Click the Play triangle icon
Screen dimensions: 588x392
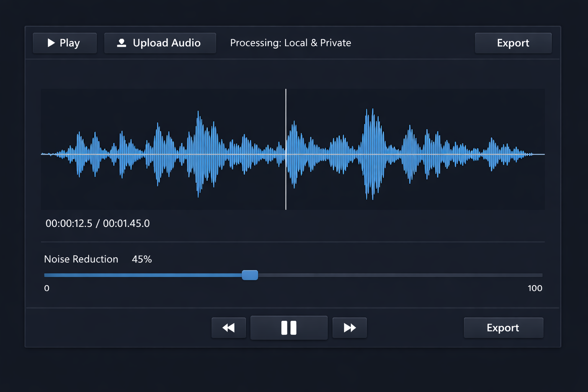51,43
